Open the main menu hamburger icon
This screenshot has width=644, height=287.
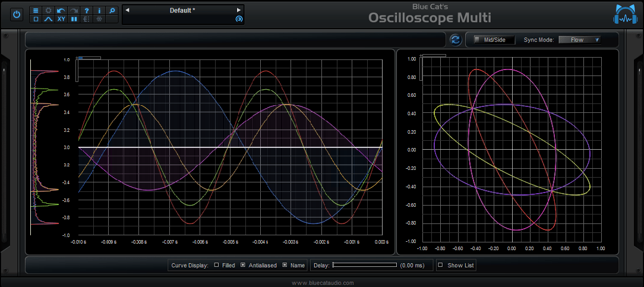pos(36,11)
